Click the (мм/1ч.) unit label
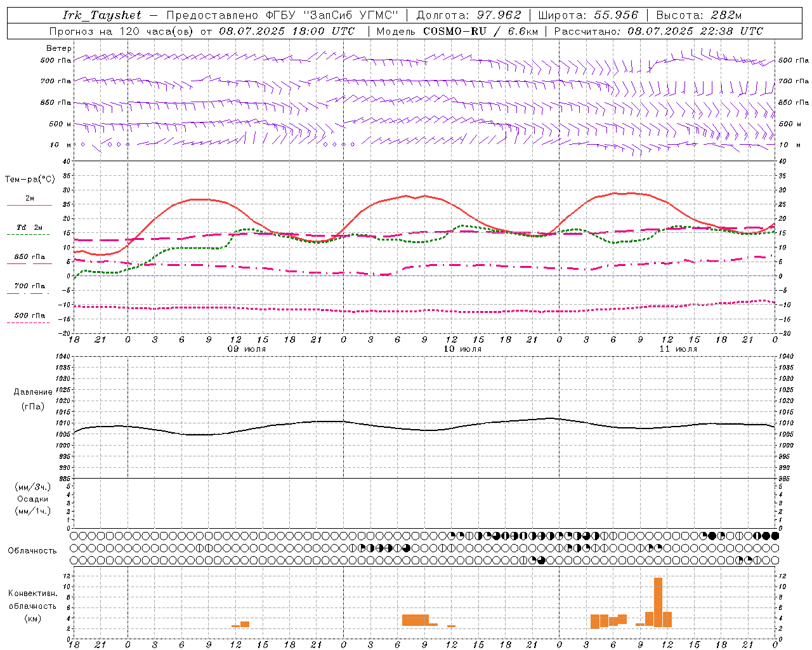The height and width of the screenshot is (650, 812). tap(33, 511)
